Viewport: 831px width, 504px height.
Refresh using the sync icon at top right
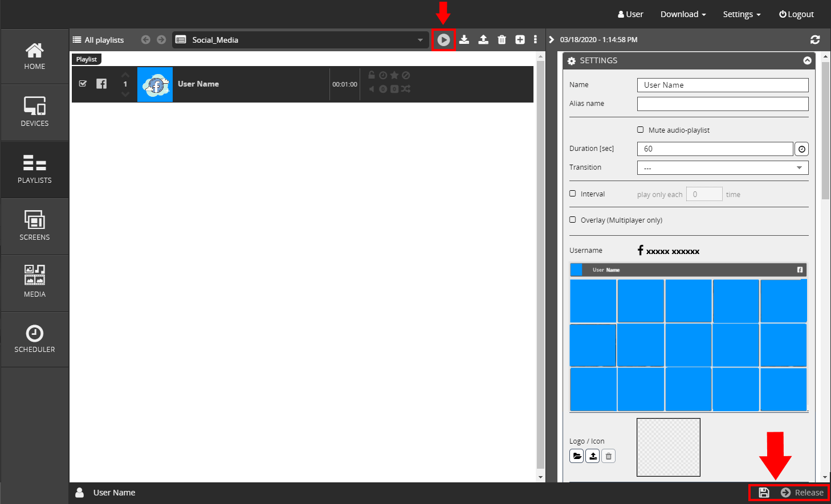click(x=815, y=40)
